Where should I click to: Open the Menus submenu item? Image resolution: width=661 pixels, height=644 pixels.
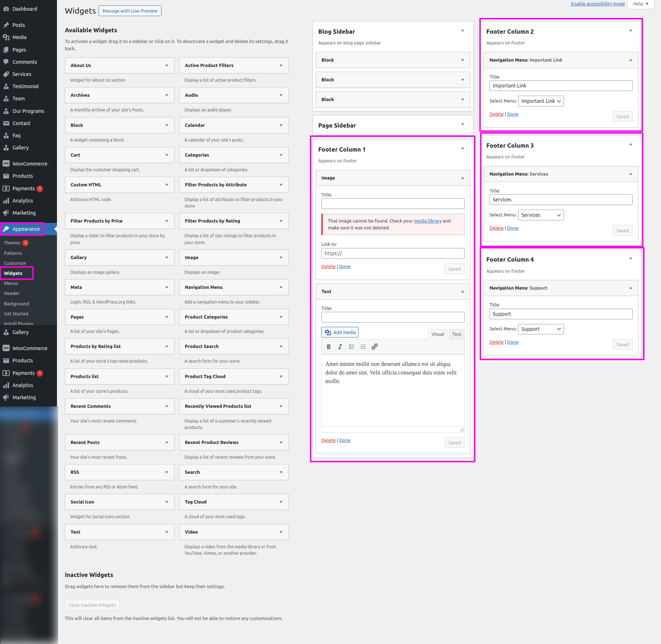click(x=11, y=283)
